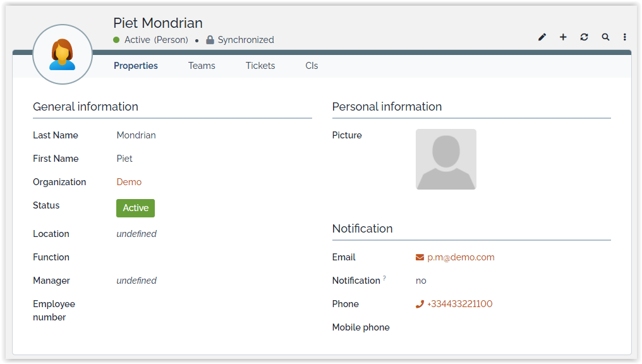Call the +334433221100 phone link
Viewport: 642px width, 364px height.
(x=459, y=304)
